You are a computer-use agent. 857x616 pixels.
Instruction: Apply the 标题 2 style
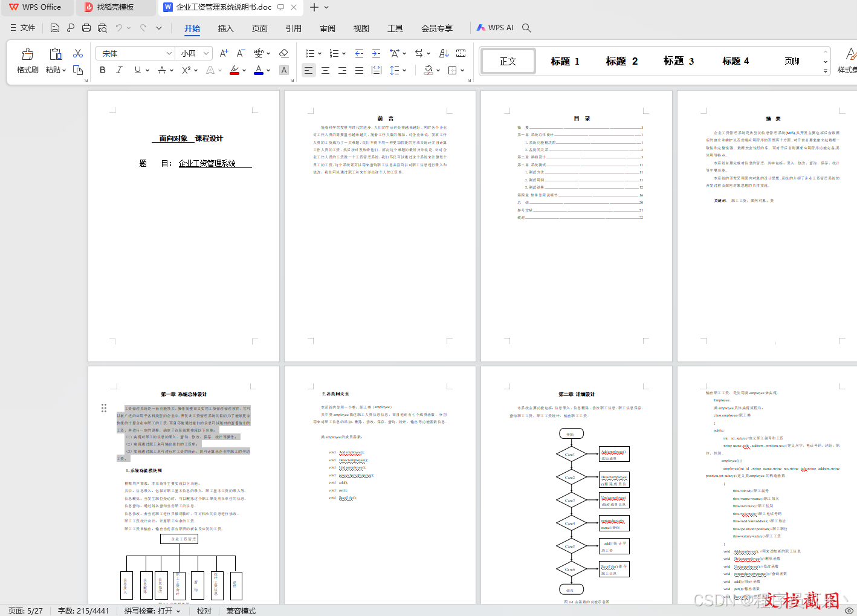[x=622, y=61]
